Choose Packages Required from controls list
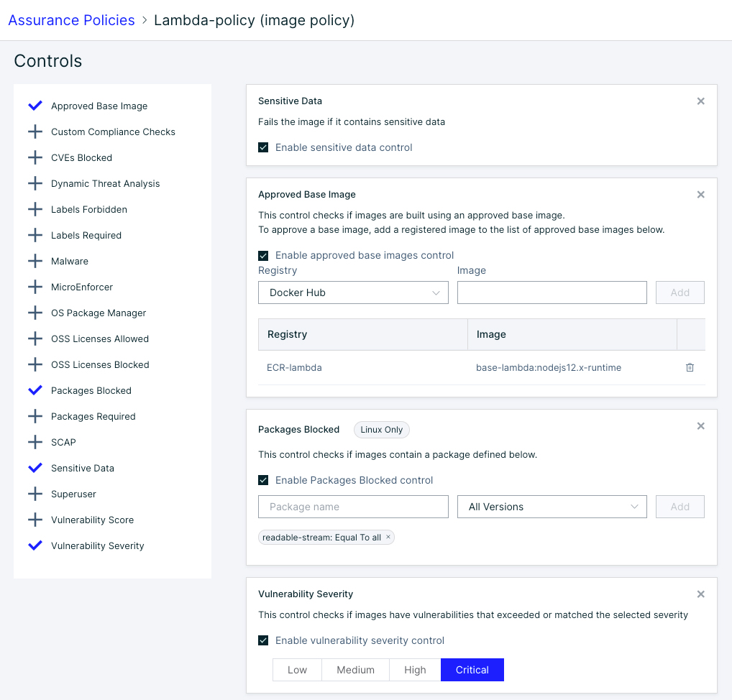Viewport: 732px width, 700px height. 93,416
